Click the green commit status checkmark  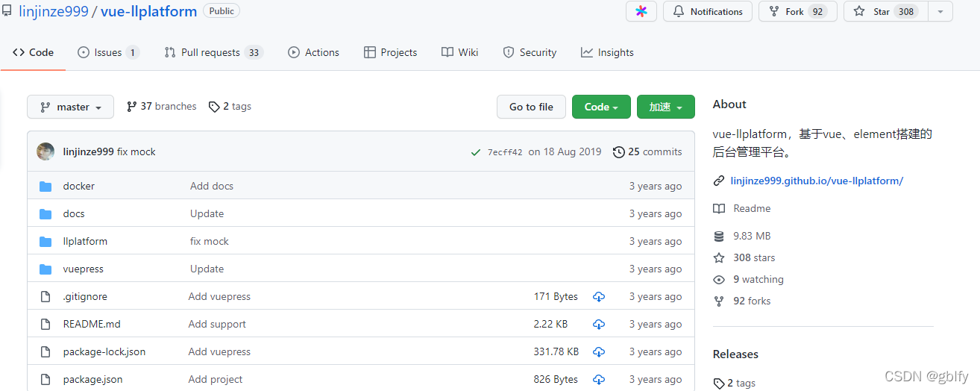476,152
